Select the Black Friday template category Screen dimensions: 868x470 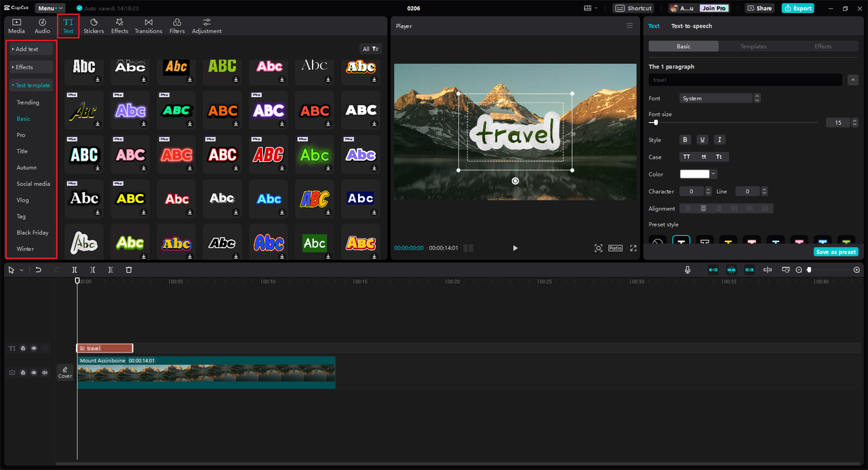point(33,233)
